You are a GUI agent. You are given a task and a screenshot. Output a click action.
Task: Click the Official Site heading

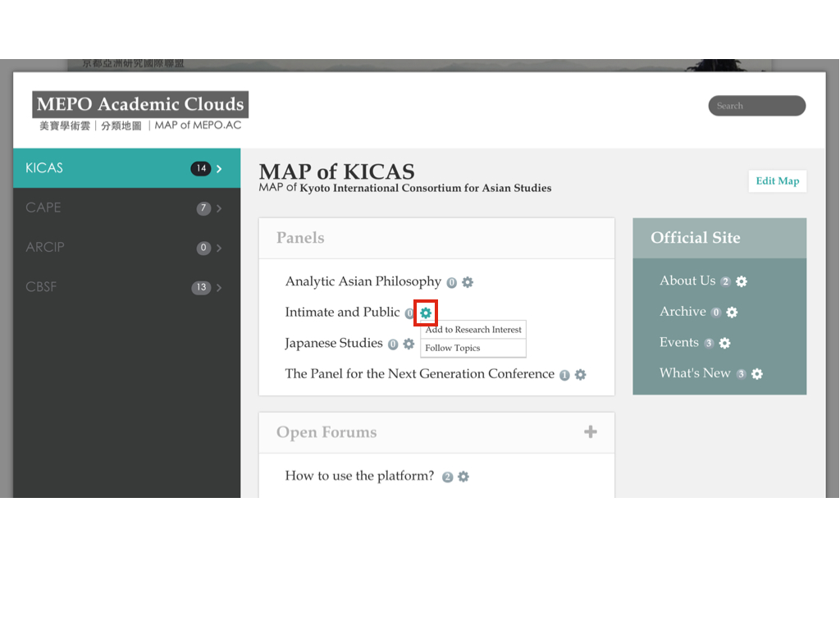click(x=696, y=238)
